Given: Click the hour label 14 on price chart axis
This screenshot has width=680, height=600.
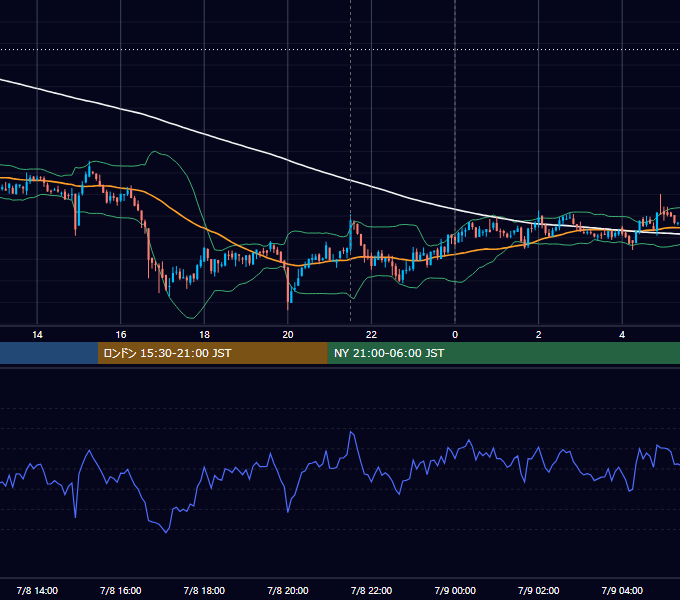Looking at the screenshot, I should pyautogui.click(x=37, y=335).
